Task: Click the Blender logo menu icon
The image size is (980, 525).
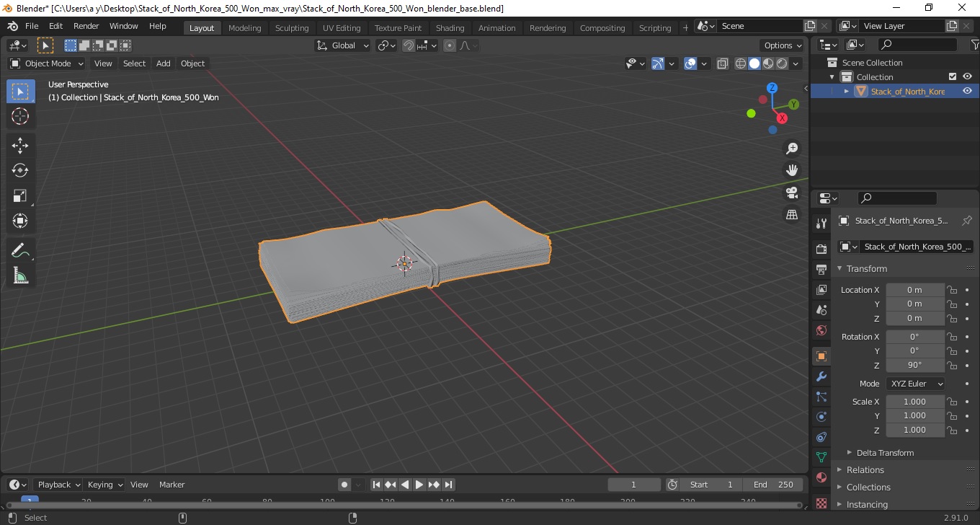Action: tap(12, 26)
